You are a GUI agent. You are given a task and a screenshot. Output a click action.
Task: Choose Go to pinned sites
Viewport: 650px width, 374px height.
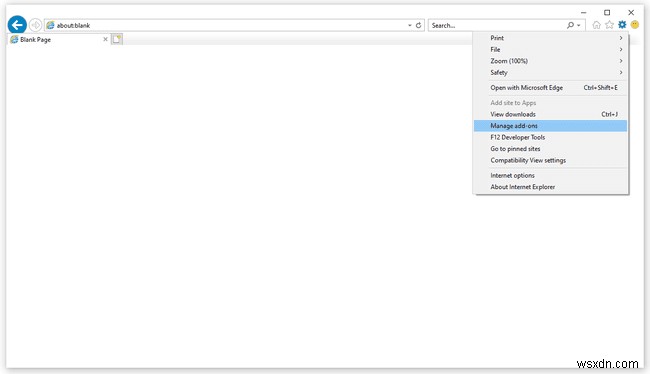(x=551, y=149)
